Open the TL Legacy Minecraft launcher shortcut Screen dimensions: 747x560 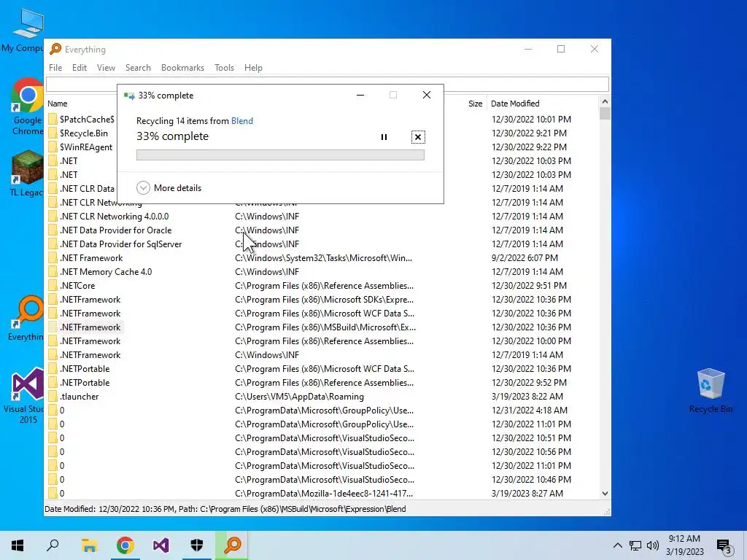27,174
